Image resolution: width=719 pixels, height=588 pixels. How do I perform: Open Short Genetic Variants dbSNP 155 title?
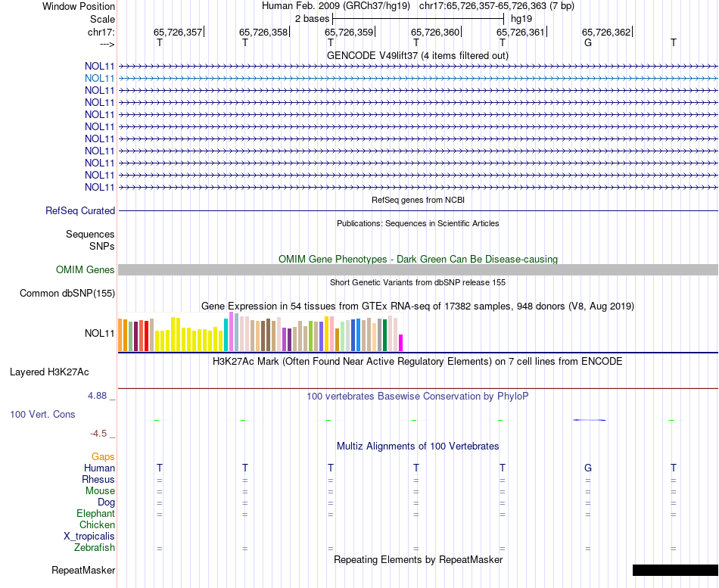[x=418, y=282]
